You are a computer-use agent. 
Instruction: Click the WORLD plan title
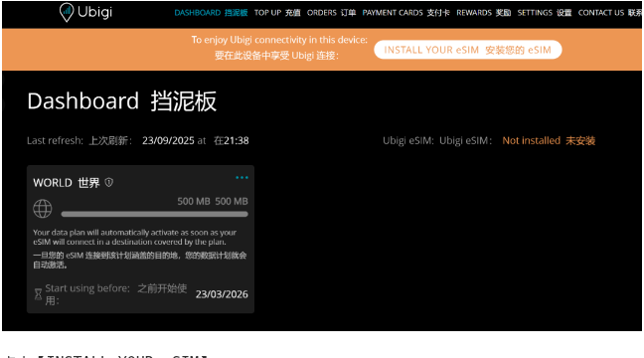pos(67,183)
